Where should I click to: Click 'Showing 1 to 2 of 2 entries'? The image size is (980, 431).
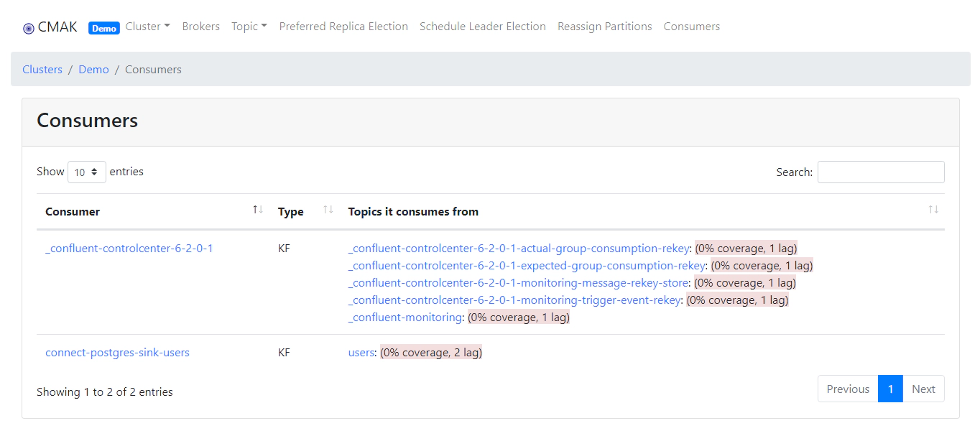click(x=105, y=392)
